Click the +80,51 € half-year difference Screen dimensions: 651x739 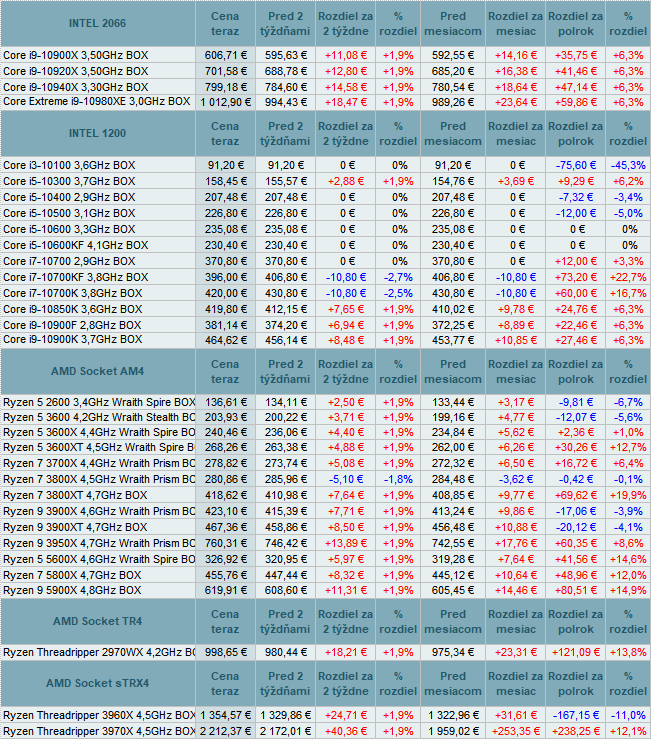(x=576, y=591)
